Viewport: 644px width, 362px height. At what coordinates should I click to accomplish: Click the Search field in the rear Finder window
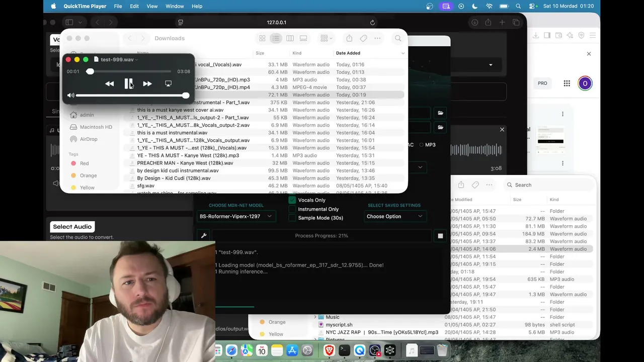[x=548, y=185]
